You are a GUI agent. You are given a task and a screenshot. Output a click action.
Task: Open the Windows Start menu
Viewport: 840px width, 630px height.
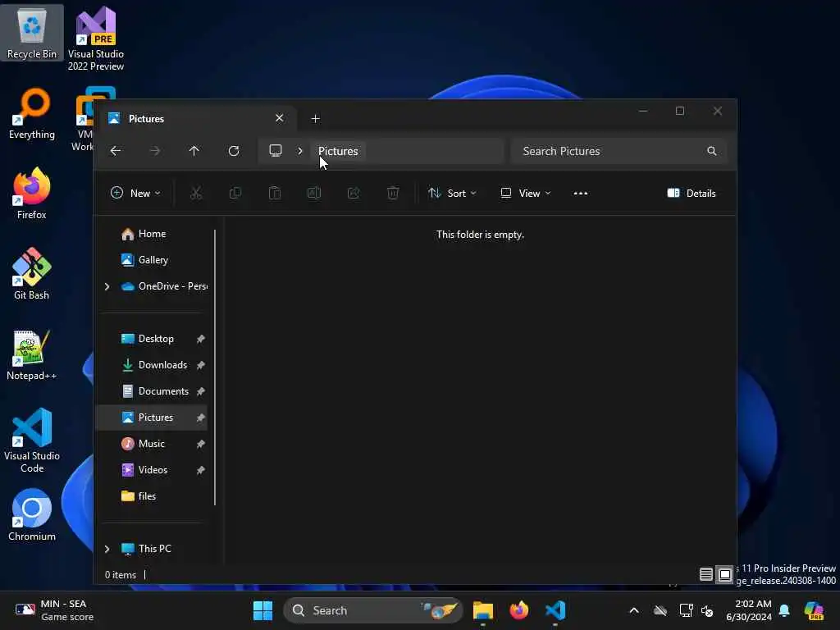click(262, 610)
